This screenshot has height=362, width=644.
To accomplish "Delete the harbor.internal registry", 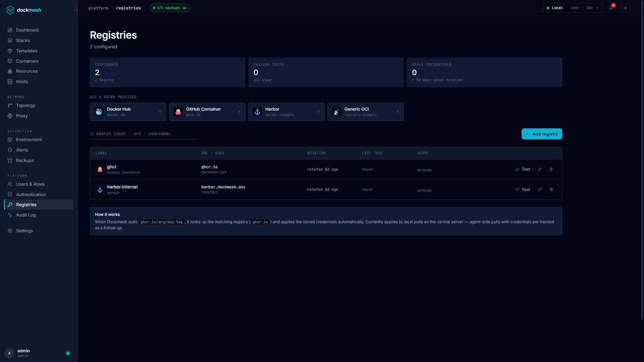I will (551, 190).
